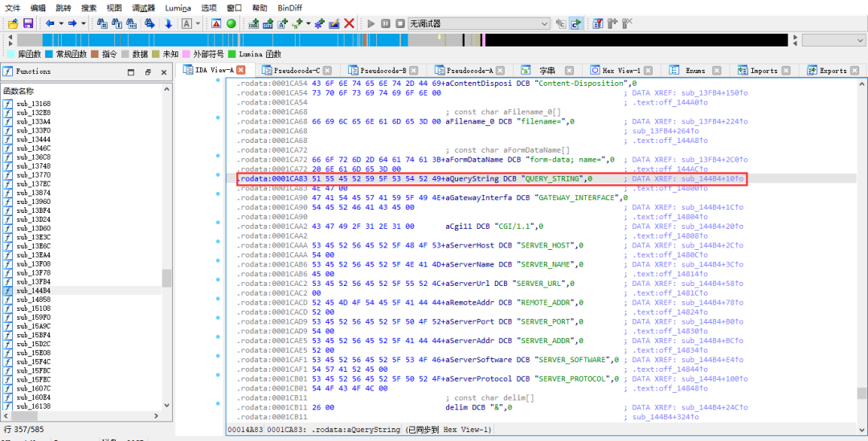This screenshot has width=868, height=441.
Task: Open the 无调试器 debugger dropdown
Action: (x=479, y=24)
